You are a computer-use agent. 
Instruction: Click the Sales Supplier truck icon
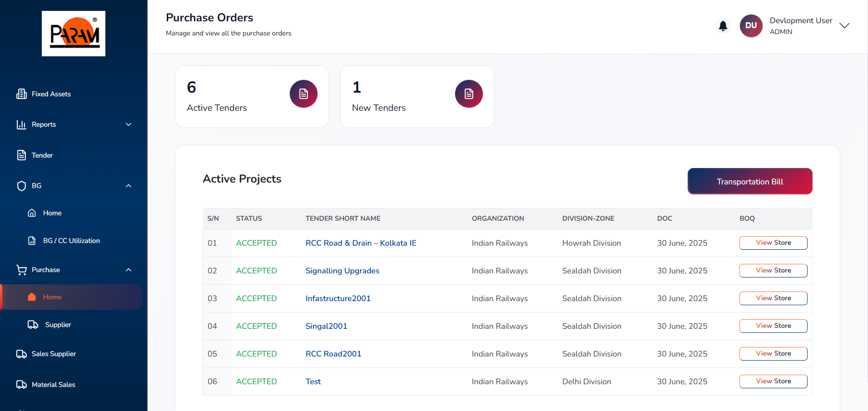pyautogui.click(x=21, y=354)
